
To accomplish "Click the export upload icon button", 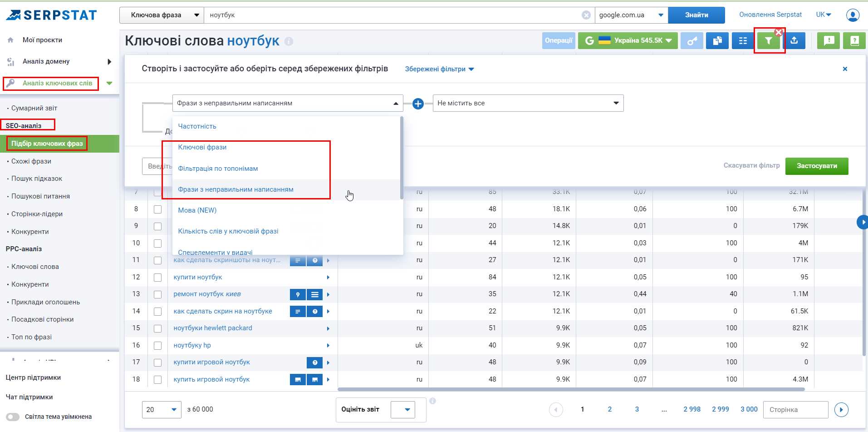I will (794, 41).
